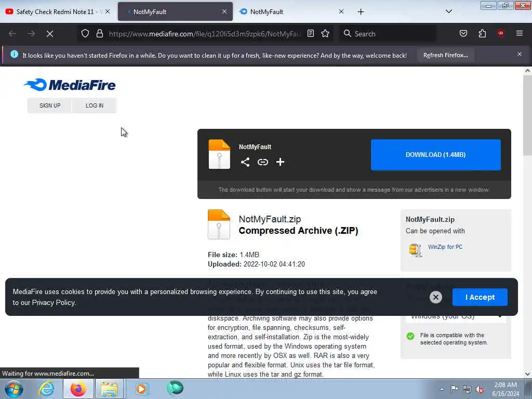Screen dimensions: 532x399
Task: Click the uBlock Origin extension icon
Action: tap(501, 33)
